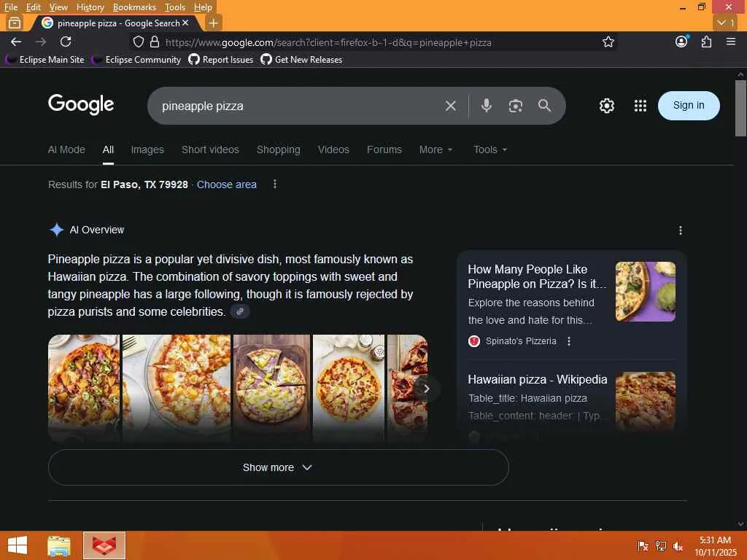Open Eclipse Main Site bookmark
747x560 pixels.
44,60
